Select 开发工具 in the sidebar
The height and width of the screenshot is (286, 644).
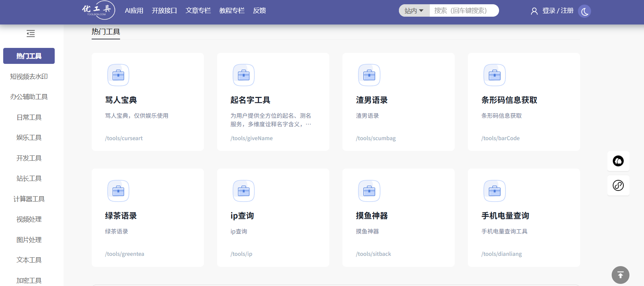tap(29, 158)
